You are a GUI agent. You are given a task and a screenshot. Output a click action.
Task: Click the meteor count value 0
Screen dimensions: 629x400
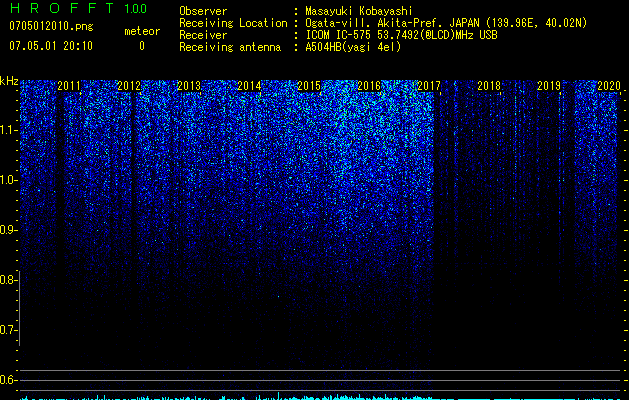(x=142, y=46)
